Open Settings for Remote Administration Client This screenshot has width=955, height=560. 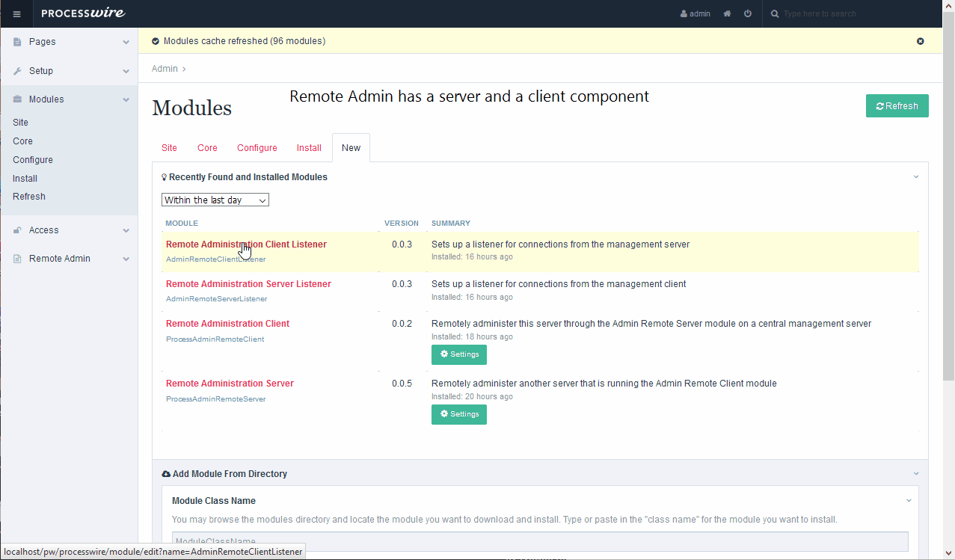tap(459, 354)
